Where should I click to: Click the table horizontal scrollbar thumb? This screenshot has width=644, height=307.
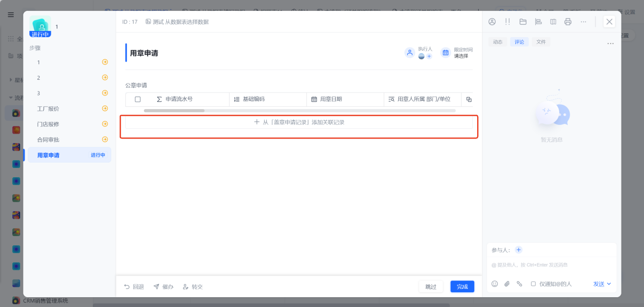click(x=174, y=111)
